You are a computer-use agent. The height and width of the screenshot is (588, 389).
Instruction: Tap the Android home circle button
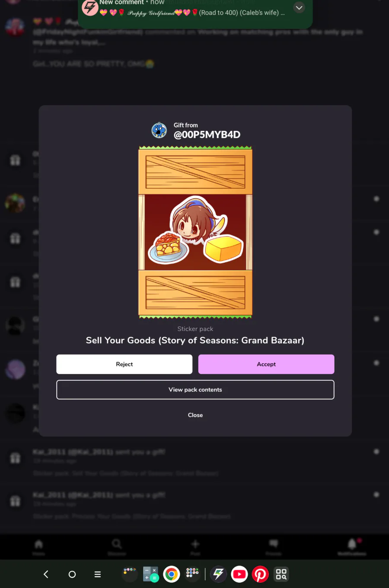[72, 574]
